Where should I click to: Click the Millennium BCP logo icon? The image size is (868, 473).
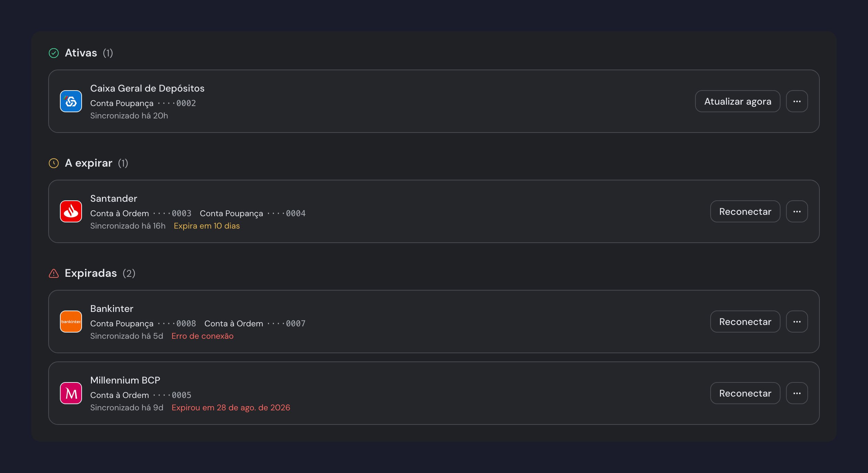pyautogui.click(x=71, y=393)
